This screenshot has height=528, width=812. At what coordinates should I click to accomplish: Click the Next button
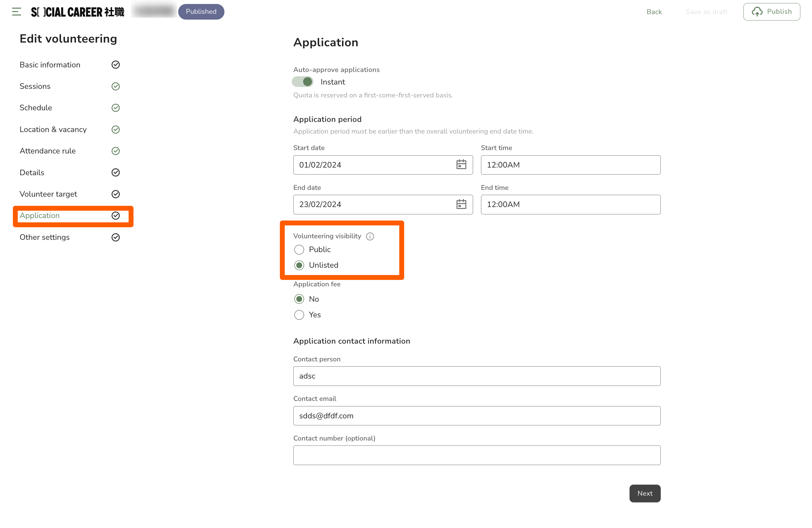click(x=645, y=493)
